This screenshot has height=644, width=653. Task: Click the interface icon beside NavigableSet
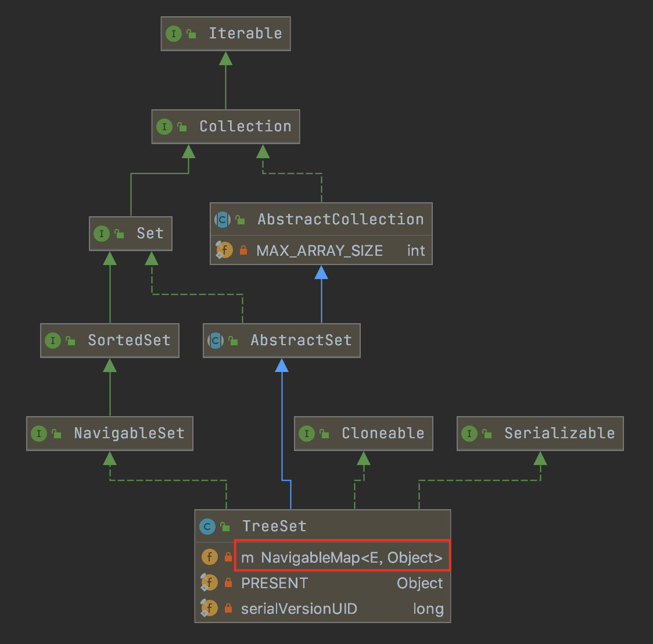pos(38,433)
